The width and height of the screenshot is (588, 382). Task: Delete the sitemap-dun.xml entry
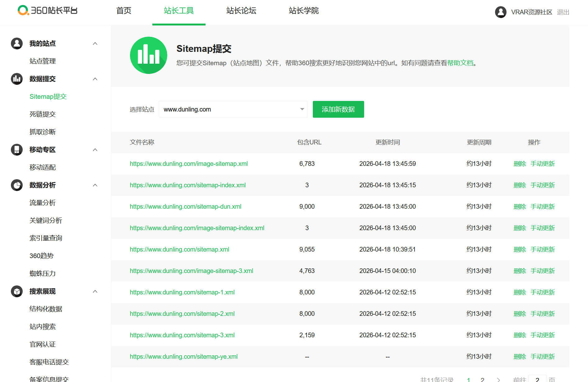pos(520,207)
